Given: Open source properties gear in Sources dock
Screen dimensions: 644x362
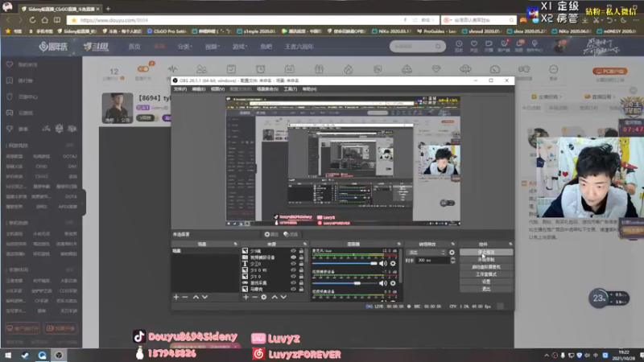Looking at the screenshot, I should [x=264, y=297].
